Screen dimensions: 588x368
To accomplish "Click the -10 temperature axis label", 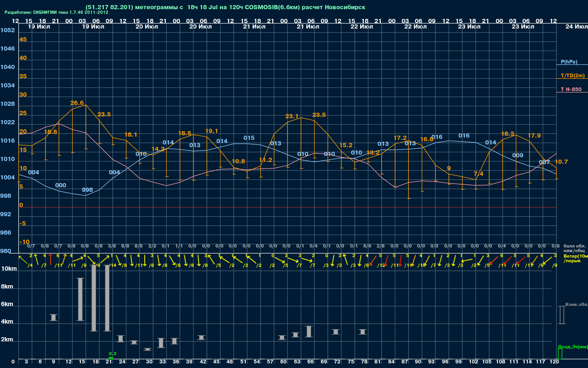I will (x=25, y=242).
